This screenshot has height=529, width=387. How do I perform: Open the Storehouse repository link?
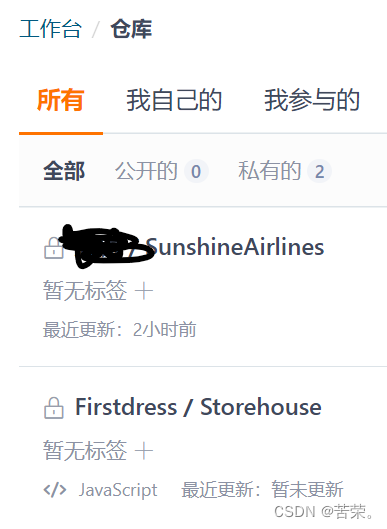point(261,407)
